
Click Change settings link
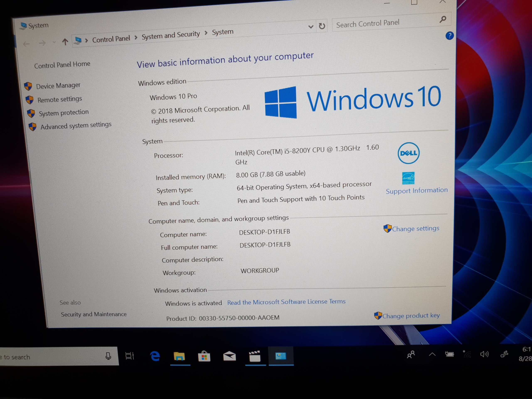[x=415, y=228]
